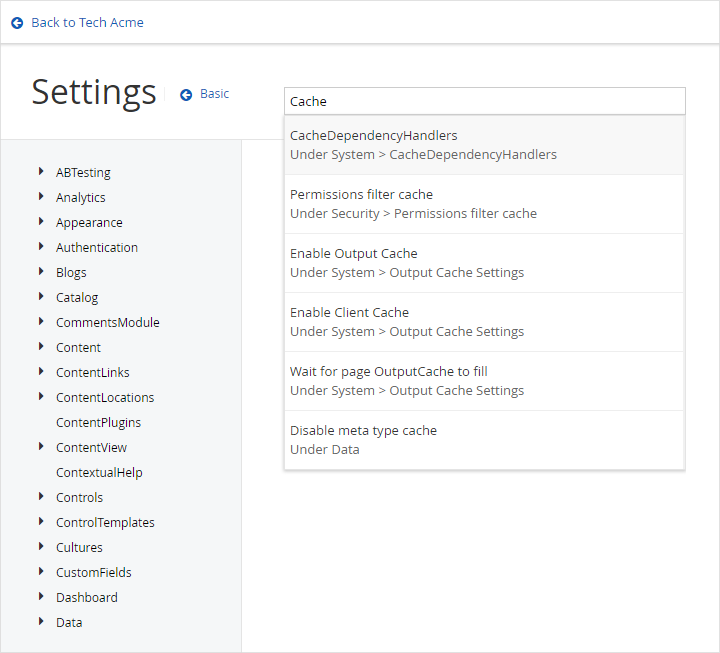Open ContentPlugins in the settings tree
720x653 pixels.
click(x=98, y=423)
